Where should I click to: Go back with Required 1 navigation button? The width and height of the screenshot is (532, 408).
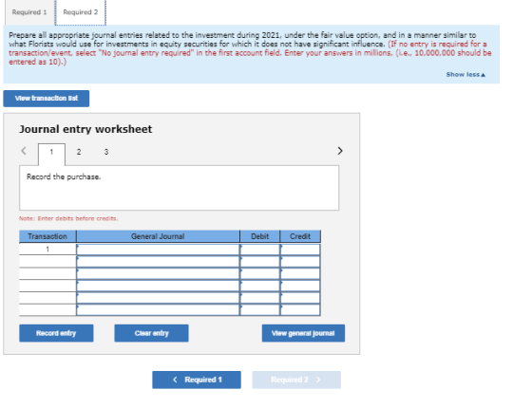(x=197, y=380)
